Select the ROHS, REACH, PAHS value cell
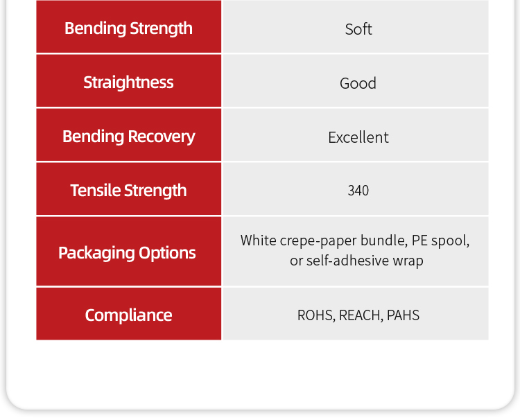Image resolution: width=520 pixels, height=420 pixels. click(356, 313)
